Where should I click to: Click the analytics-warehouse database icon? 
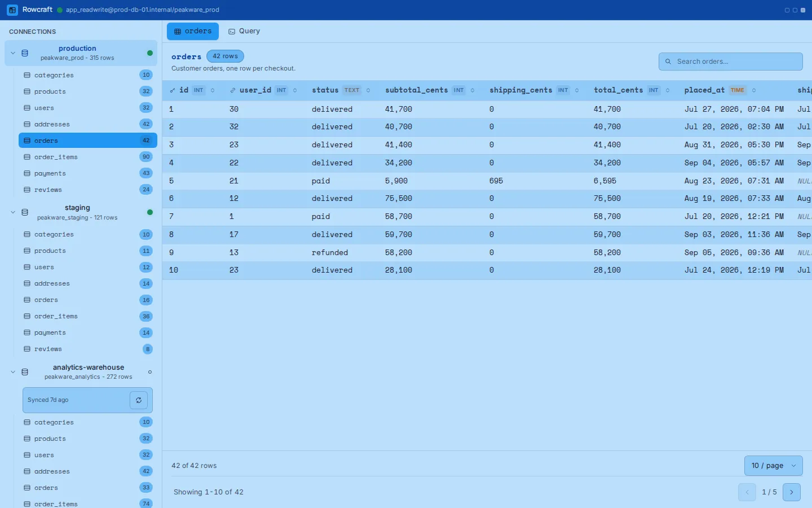[25, 372]
